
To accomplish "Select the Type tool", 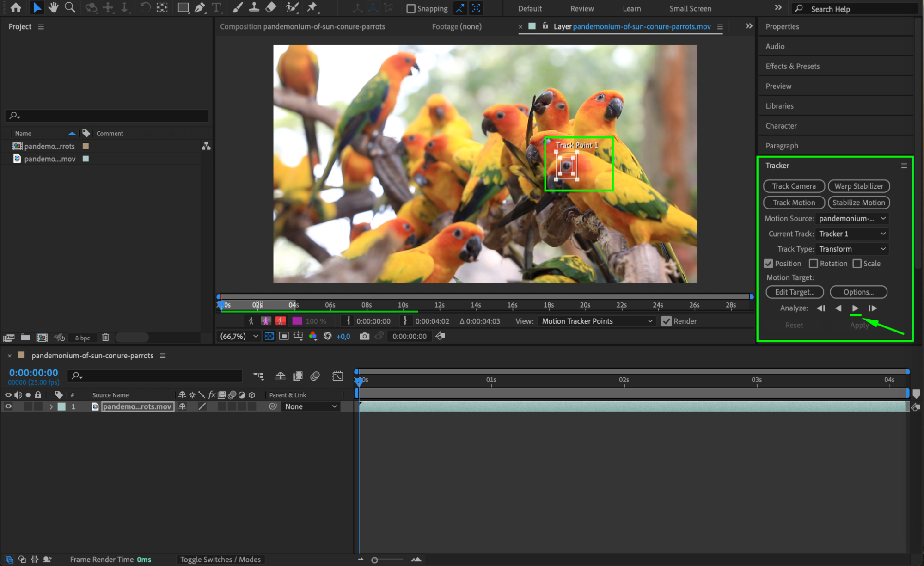I will (217, 8).
